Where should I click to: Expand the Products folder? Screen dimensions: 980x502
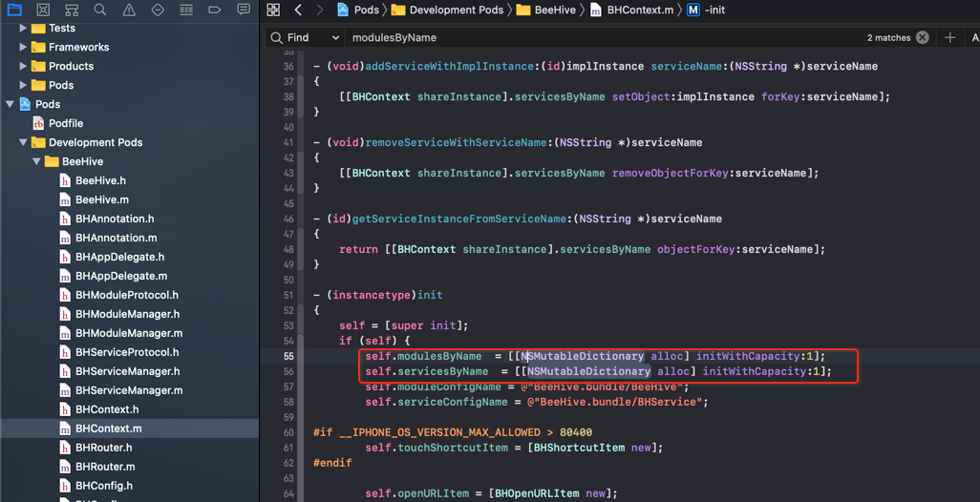(x=23, y=66)
